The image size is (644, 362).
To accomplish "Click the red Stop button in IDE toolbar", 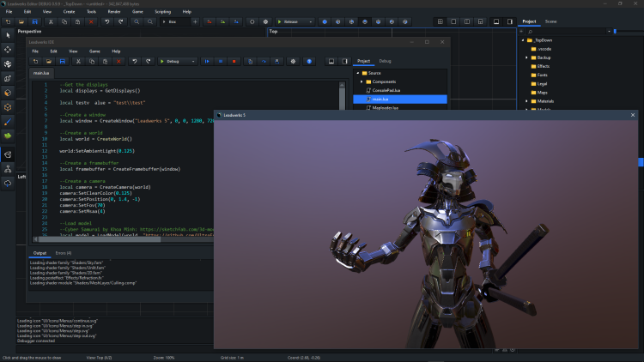I will pos(234,61).
